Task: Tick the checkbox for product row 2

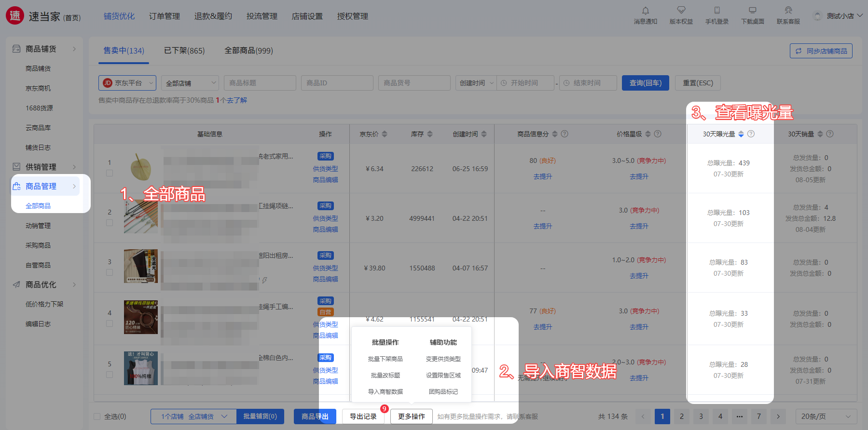Action: 110,223
